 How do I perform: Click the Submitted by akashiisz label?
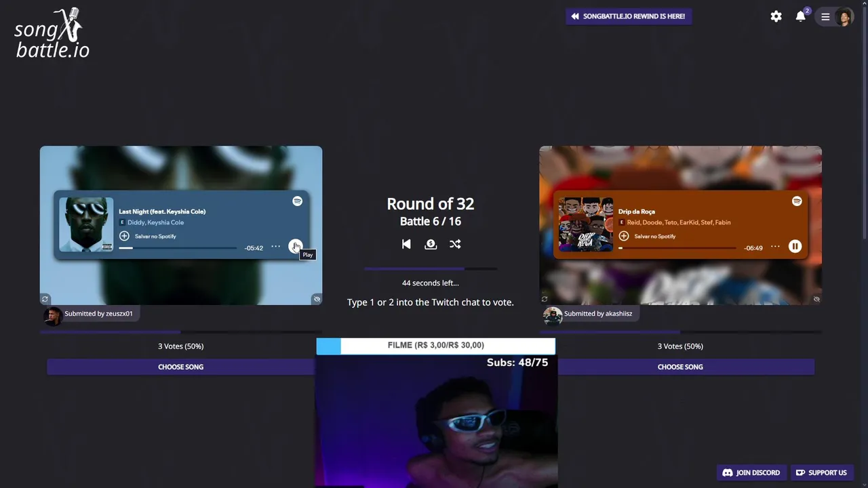coord(598,314)
